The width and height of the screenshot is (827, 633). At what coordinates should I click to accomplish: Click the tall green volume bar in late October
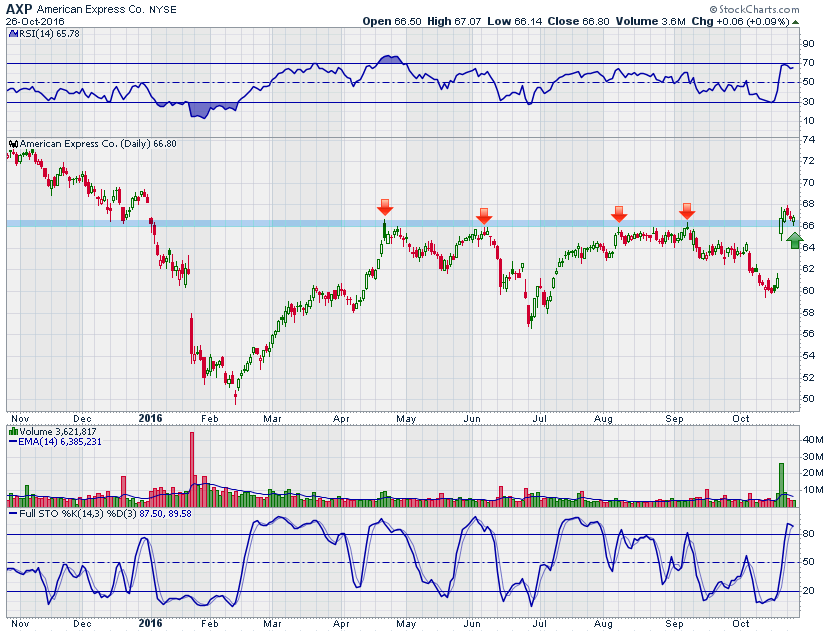pos(782,485)
